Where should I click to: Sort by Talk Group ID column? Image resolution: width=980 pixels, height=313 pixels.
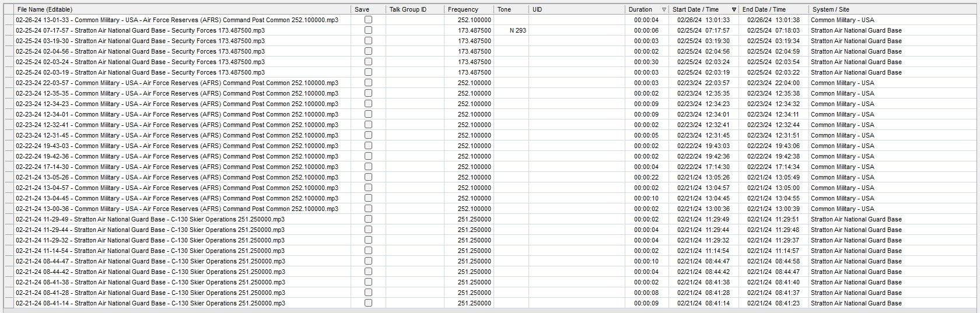pos(415,9)
